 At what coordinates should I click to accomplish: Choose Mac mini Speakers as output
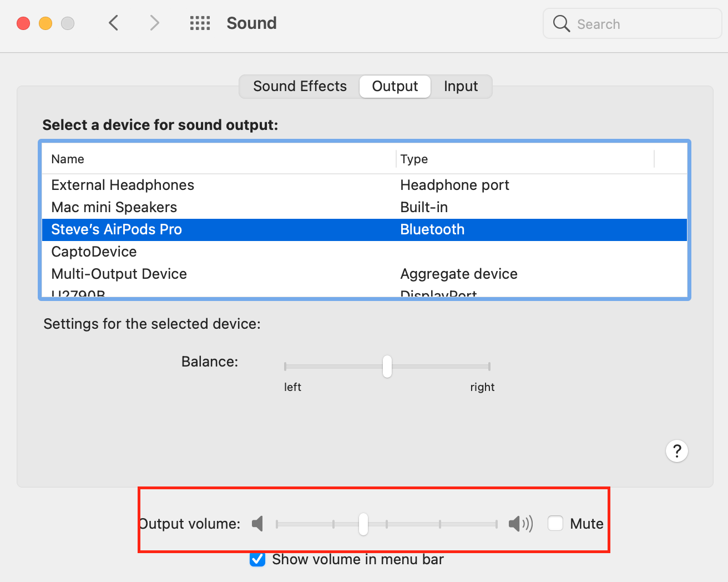click(x=114, y=207)
